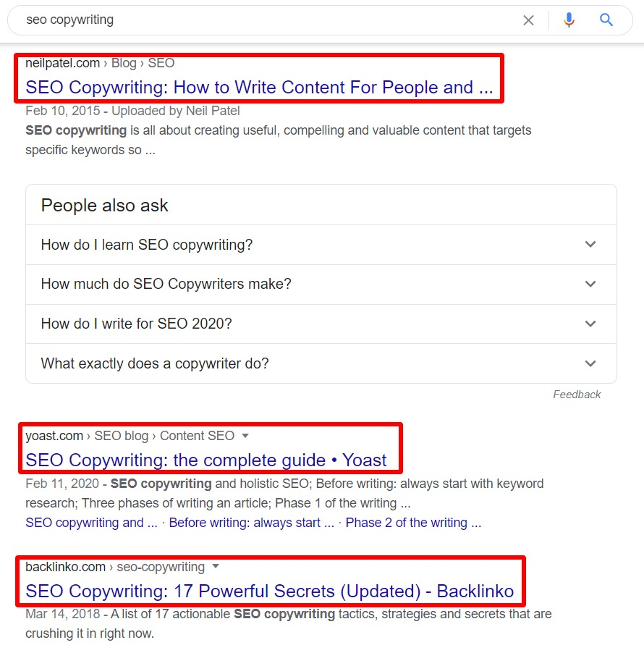Click the Feedback link below People also ask
Screen dimensions: 644x653
pos(577,395)
